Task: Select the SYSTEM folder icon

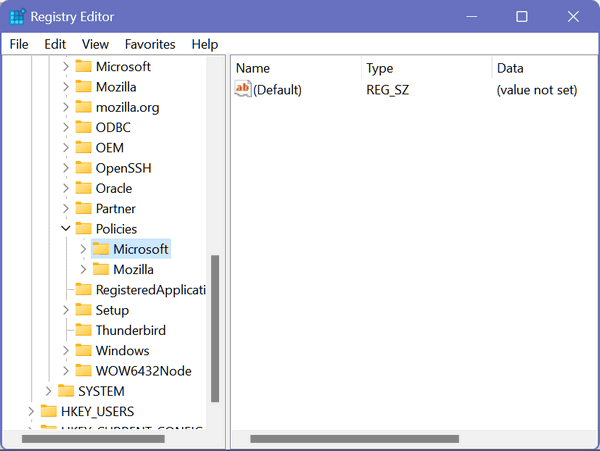Action: 66,391
